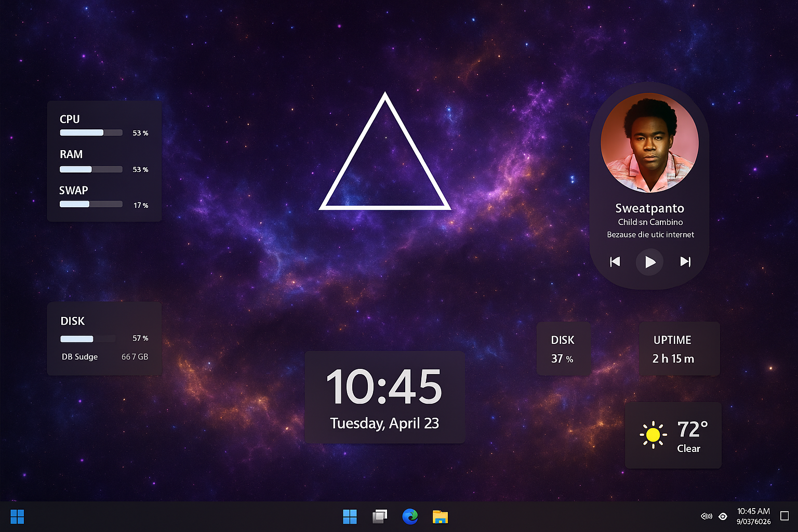The width and height of the screenshot is (798, 532).
Task: Click the DB Sudge label on the DISK widget
Action: pyautogui.click(x=79, y=357)
